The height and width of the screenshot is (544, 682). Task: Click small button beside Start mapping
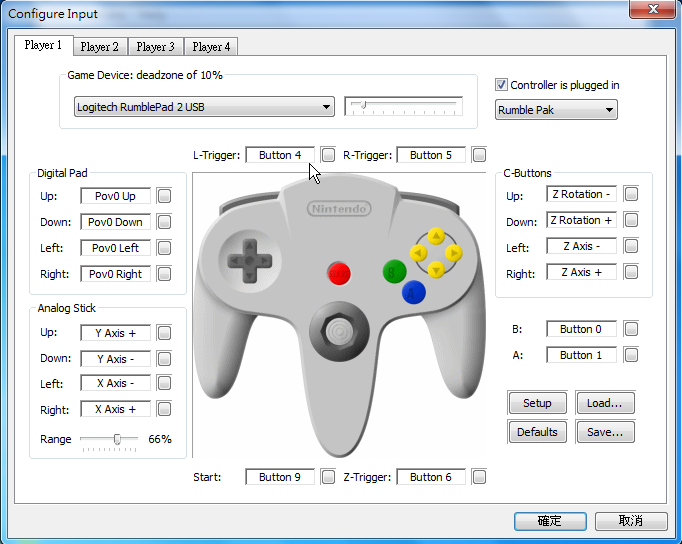coord(328,477)
